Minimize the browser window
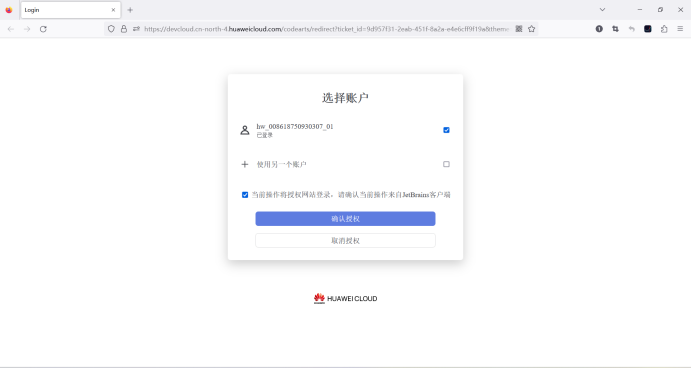 (x=640, y=10)
